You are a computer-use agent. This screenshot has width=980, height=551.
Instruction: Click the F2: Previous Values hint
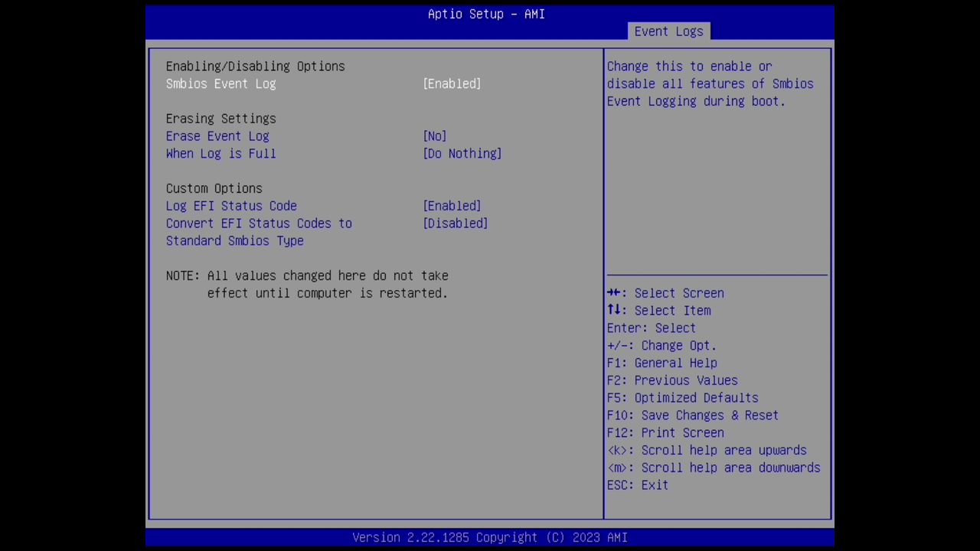[x=672, y=380]
